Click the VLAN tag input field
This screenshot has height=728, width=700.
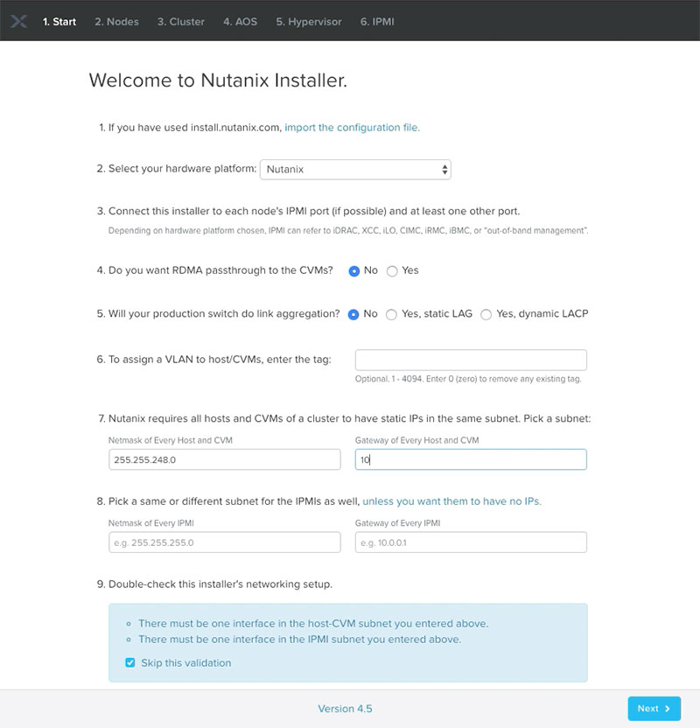click(x=471, y=360)
